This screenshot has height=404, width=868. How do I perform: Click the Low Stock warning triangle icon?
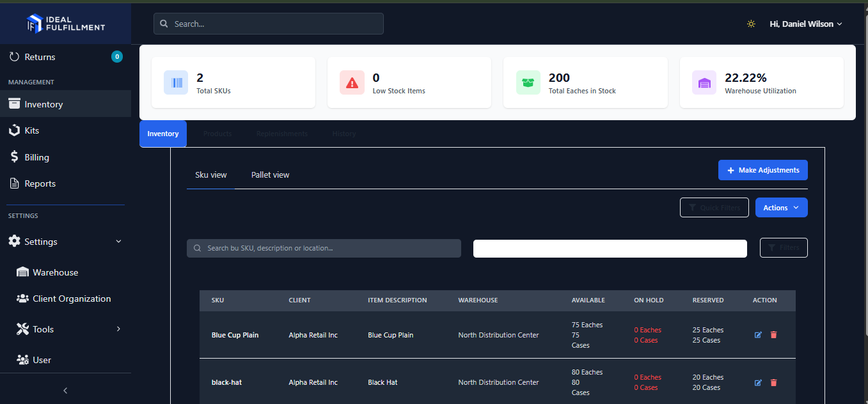point(352,82)
